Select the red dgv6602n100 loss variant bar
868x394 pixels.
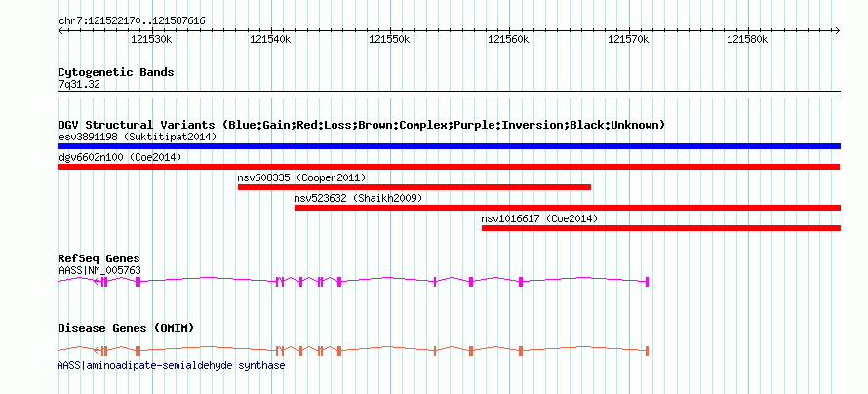(449, 167)
